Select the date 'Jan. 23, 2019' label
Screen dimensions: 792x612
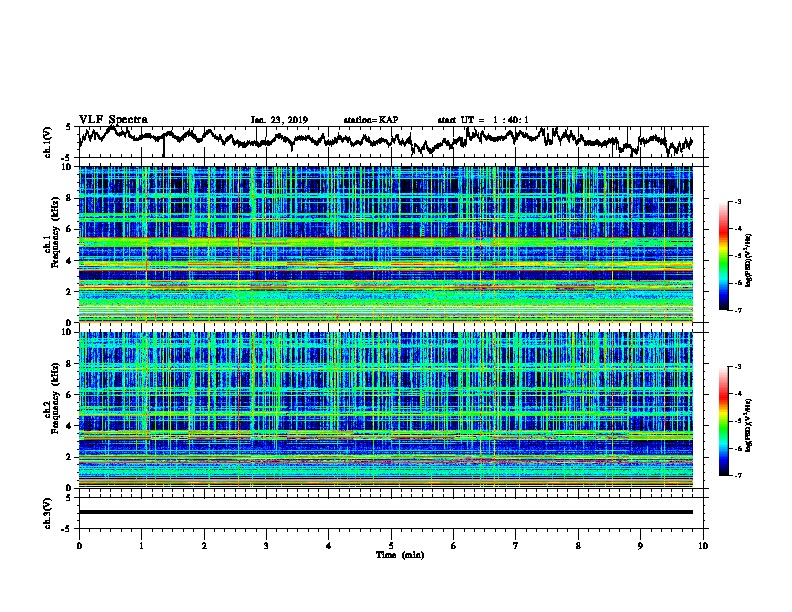point(279,120)
